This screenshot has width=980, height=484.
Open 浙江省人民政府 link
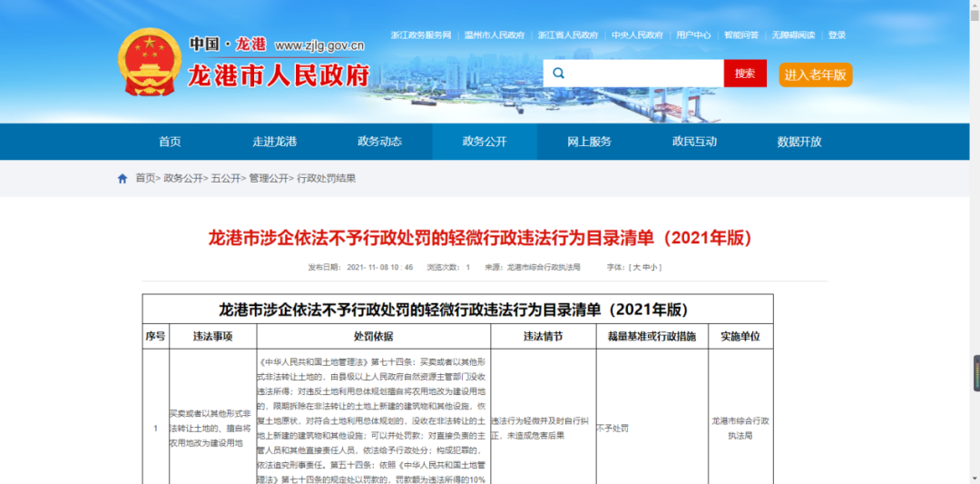[x=568, y=35]
